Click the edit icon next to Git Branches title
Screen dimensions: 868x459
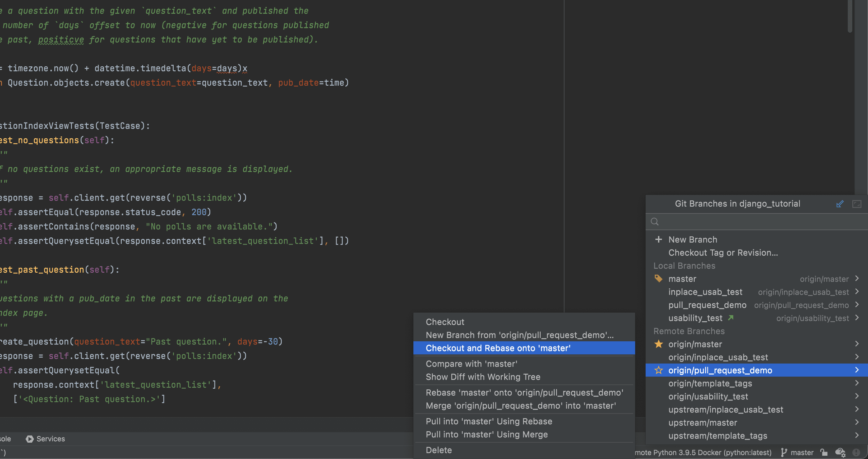pyautogui.click(x=840, y=204)
